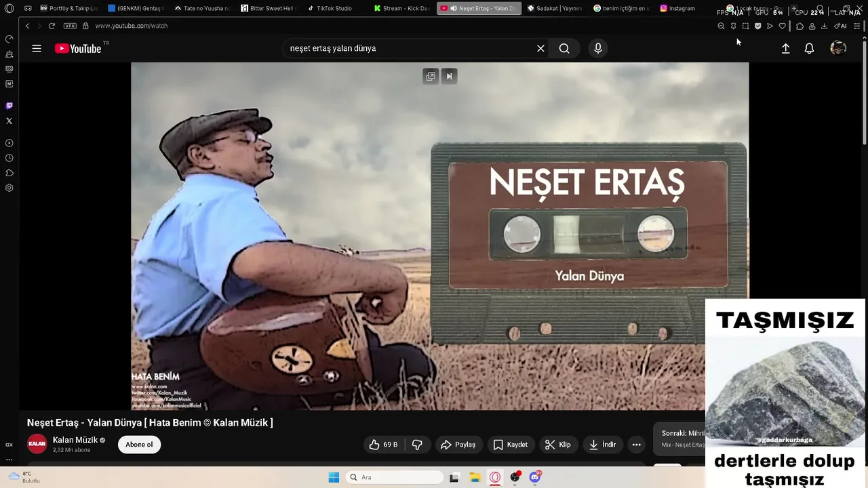Switch to Bitter Sweet Hell tab
Image resolution: width=868 pixels, height=488 pixels.
[269, 9]
